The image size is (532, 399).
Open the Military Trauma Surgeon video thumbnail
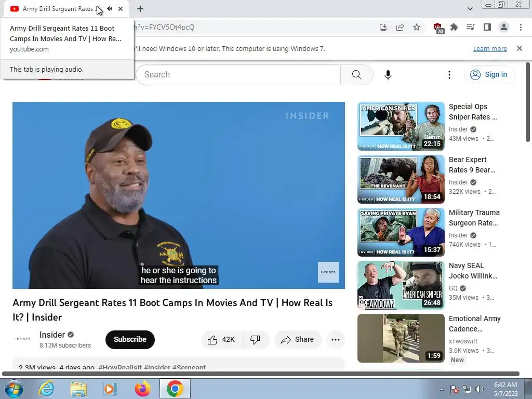tap(401, 232)
